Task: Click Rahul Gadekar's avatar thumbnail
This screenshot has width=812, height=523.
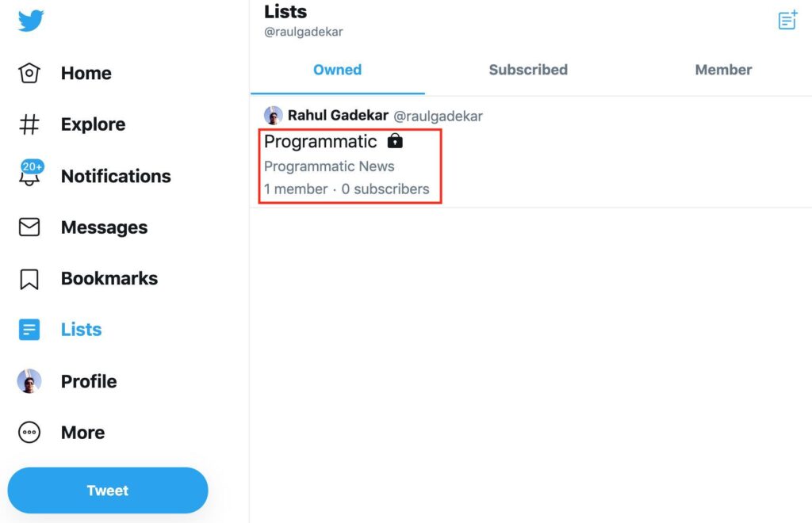Action: pos(273,115)
